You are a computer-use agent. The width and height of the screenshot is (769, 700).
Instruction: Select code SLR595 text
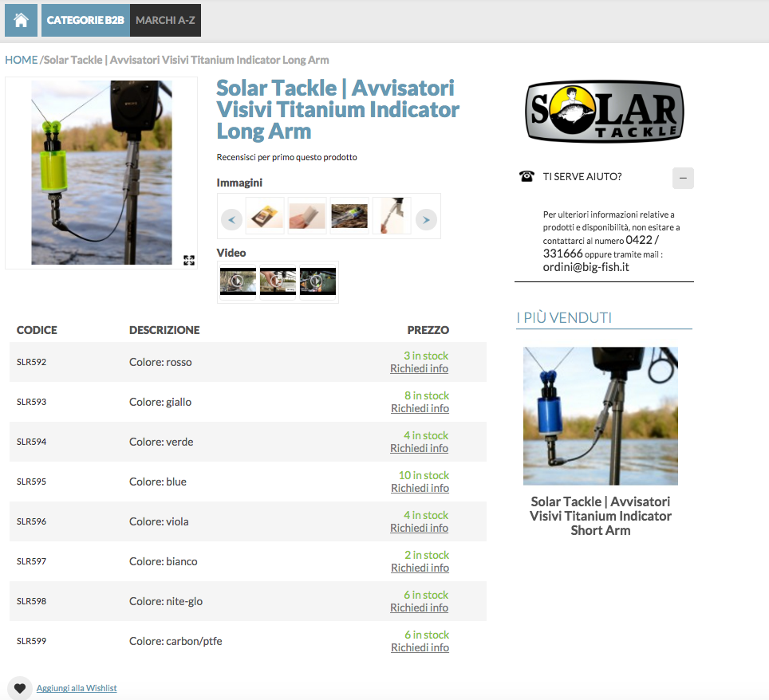[31, 482]
